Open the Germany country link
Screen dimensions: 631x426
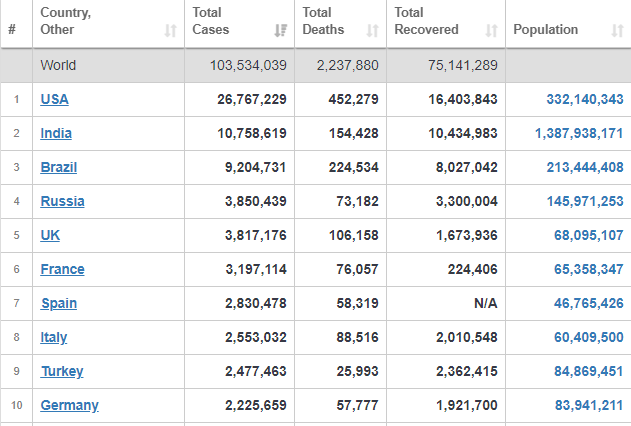click(69, 405)
